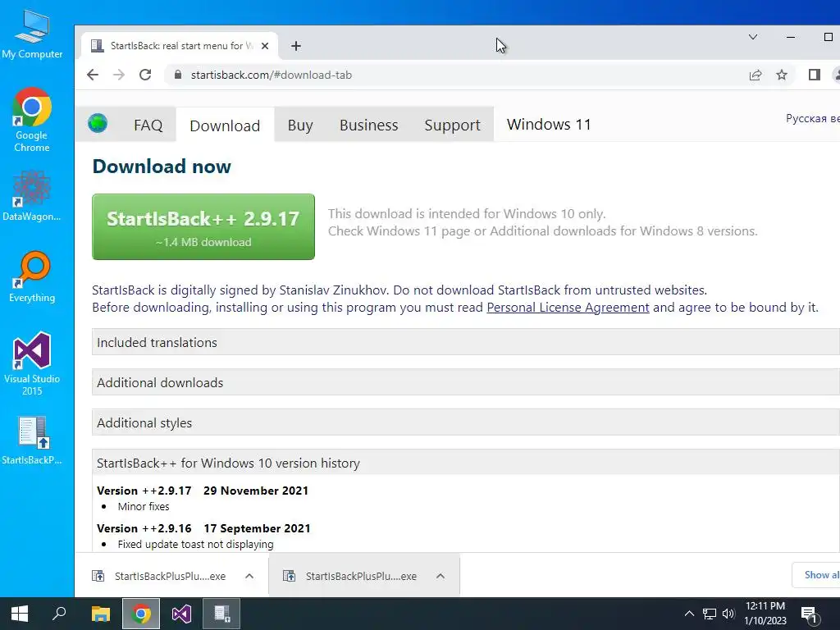The image size is (840, 630).
Task: Open network status tray icon
Action: pyautogui.click(x=710, y=614)
